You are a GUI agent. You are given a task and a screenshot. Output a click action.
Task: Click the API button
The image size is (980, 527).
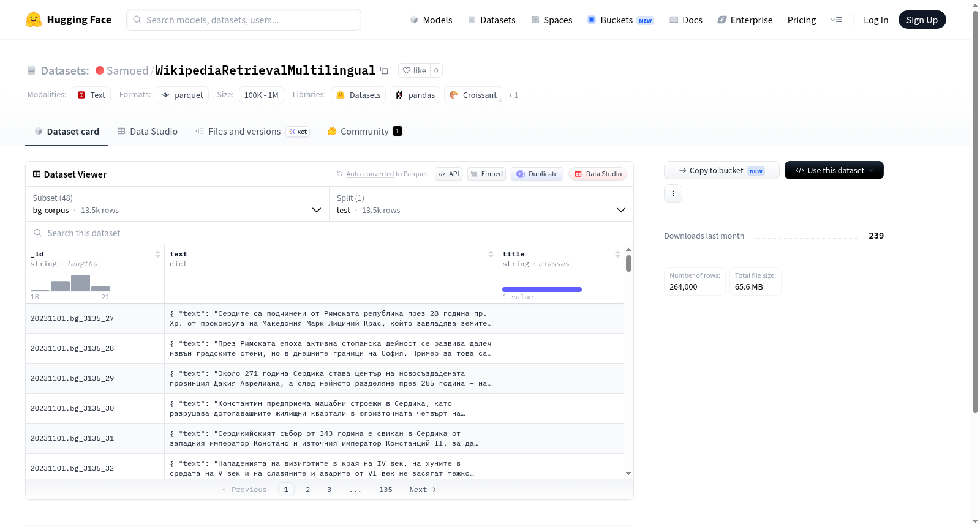pos(448,174)
